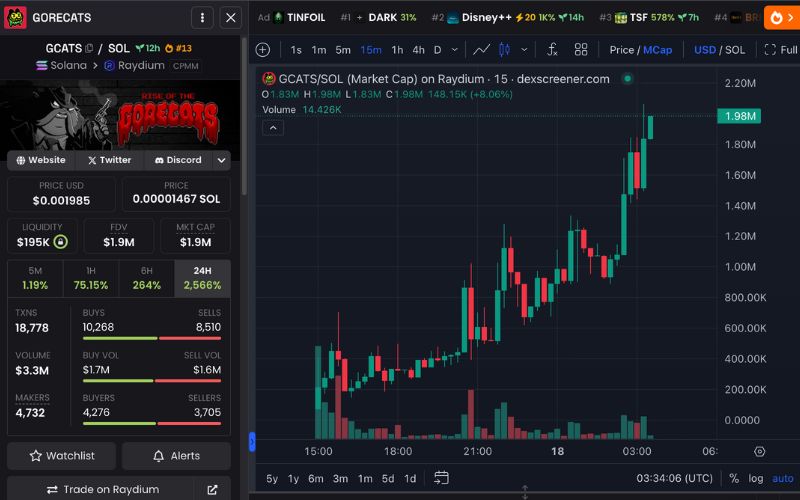Click the orange trending fire button
800x500 pixels.
tap(782, 18)
